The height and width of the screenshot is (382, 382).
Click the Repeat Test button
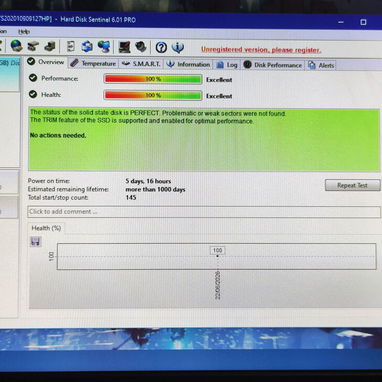(352, 185)
